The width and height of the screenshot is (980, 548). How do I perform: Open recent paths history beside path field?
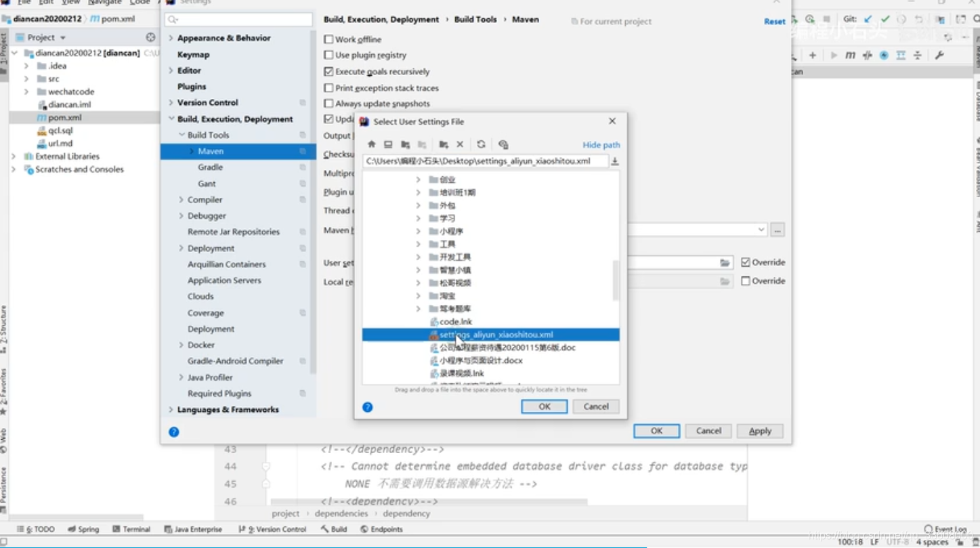[615, 161]
